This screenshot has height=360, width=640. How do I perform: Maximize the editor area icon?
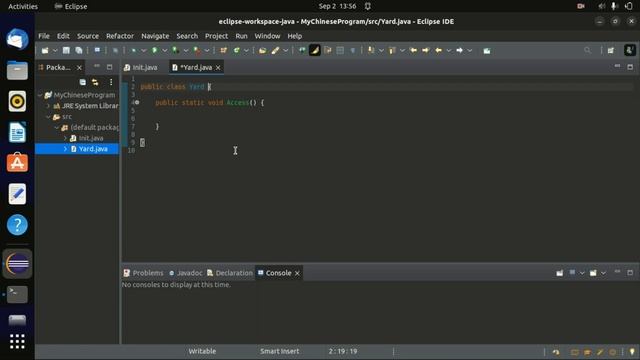pyautogui.click(x=630, y=67)
